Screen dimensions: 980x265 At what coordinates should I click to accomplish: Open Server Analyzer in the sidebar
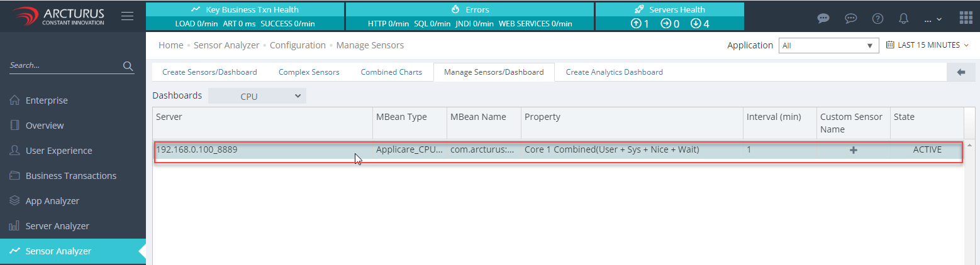point(57,226)
